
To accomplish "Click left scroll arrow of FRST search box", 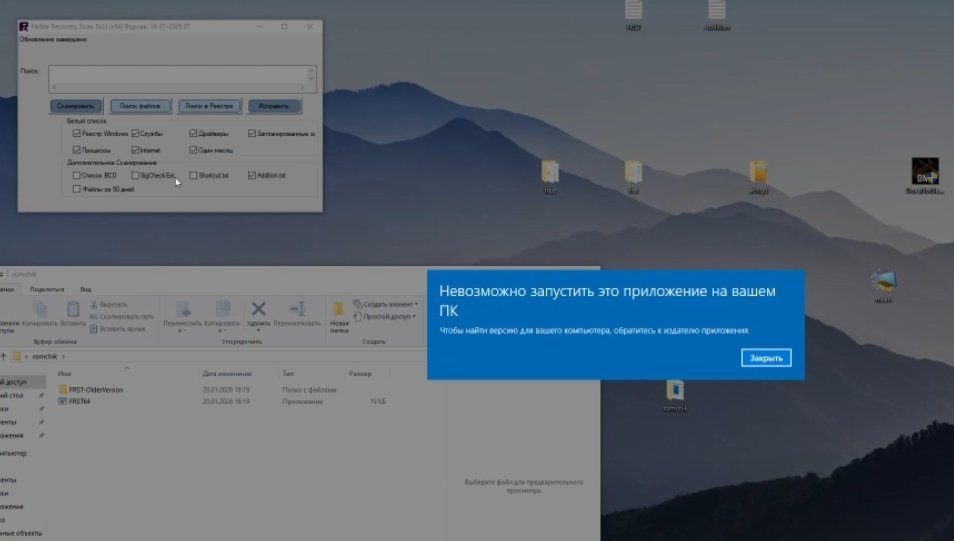I will click(54, 88).
